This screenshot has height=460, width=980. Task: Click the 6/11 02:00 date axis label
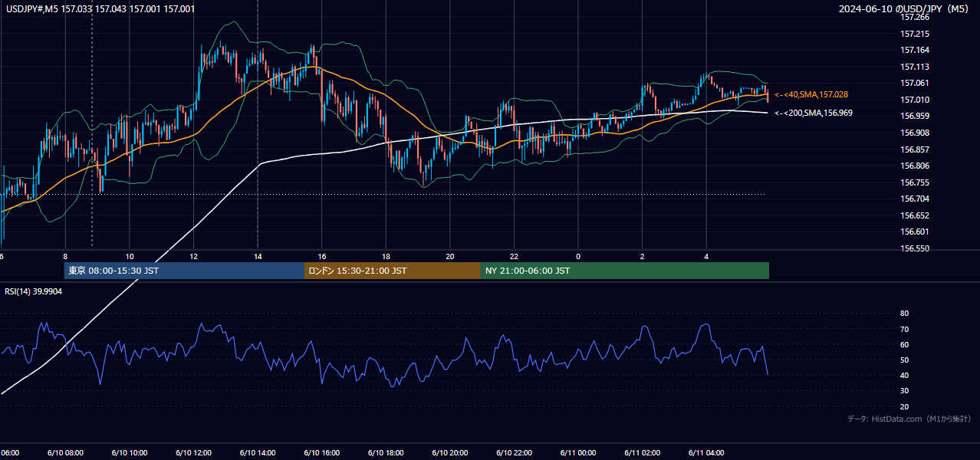pos(642,453)
